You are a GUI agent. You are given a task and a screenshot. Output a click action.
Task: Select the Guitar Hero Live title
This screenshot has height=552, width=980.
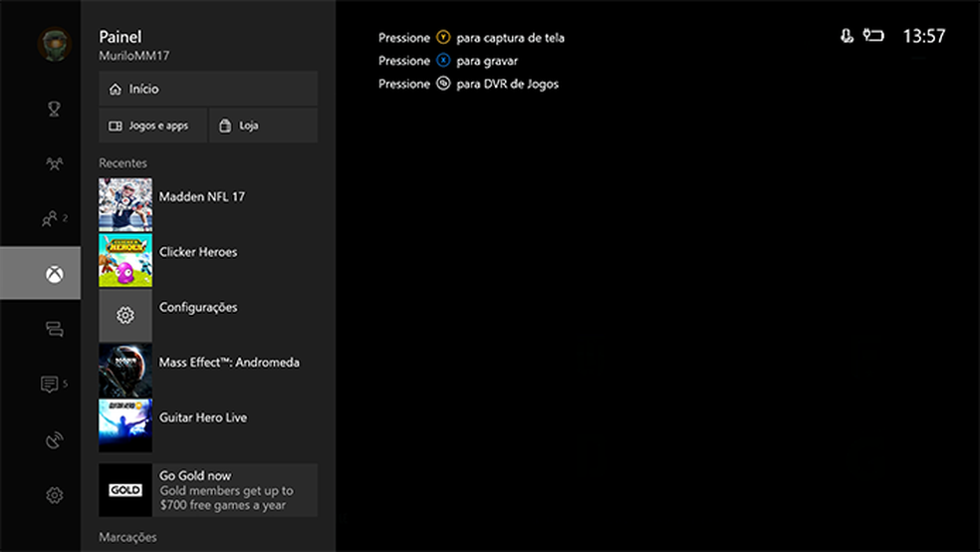pos(202,416)
